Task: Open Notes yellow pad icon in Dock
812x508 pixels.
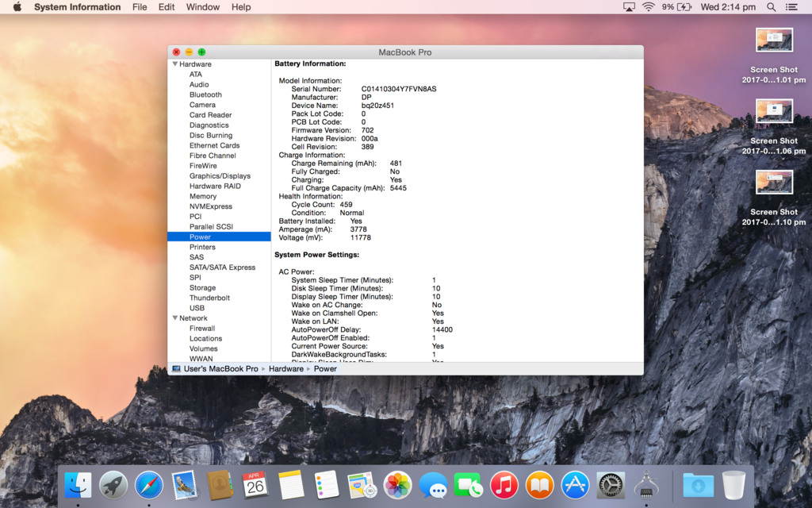Action: pyautogui.click(x=290, y=486)
